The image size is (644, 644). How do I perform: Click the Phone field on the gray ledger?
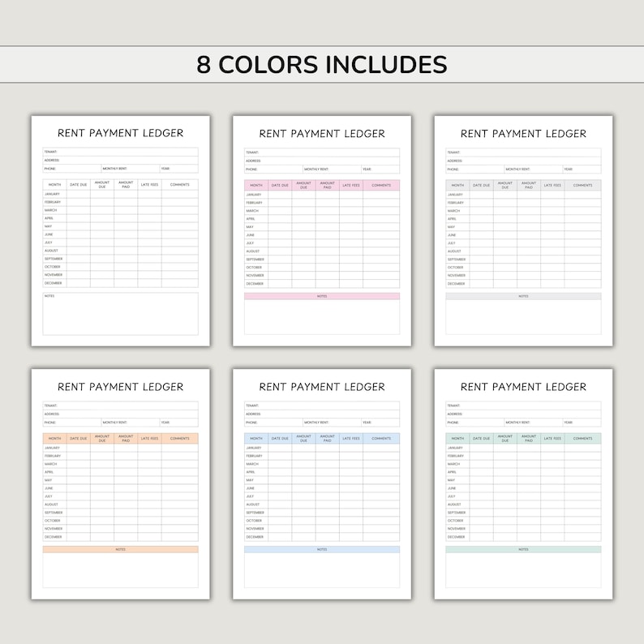pos(474,170)
